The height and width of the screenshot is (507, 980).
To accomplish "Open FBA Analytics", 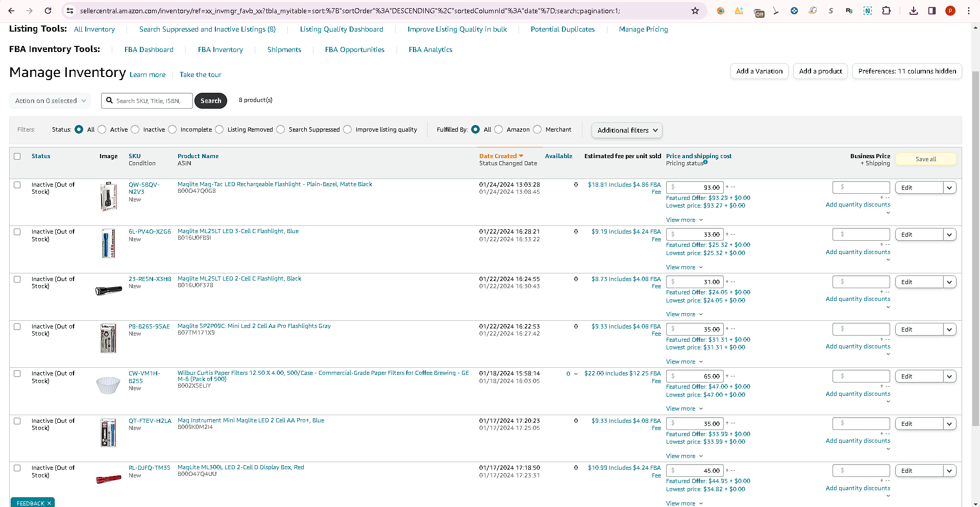I will [430, 49].
